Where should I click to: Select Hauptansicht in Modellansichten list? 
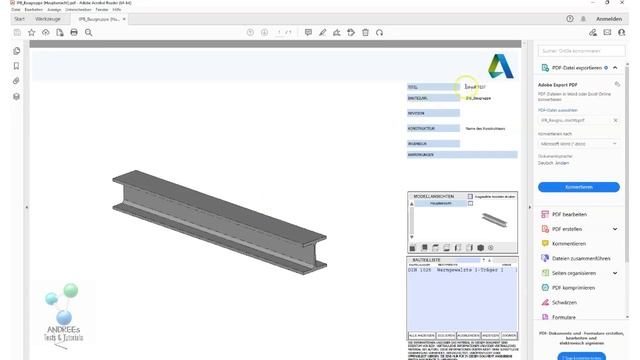coord(441,203)
